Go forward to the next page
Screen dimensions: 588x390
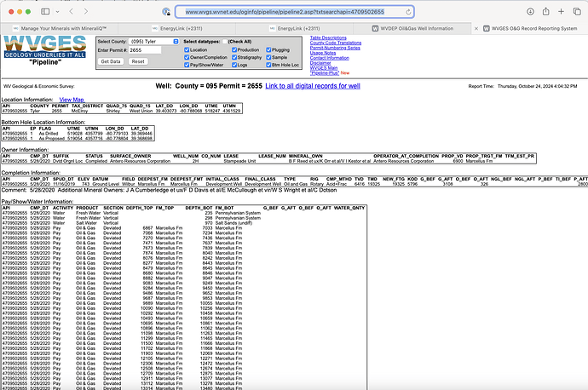pos(86,12)
